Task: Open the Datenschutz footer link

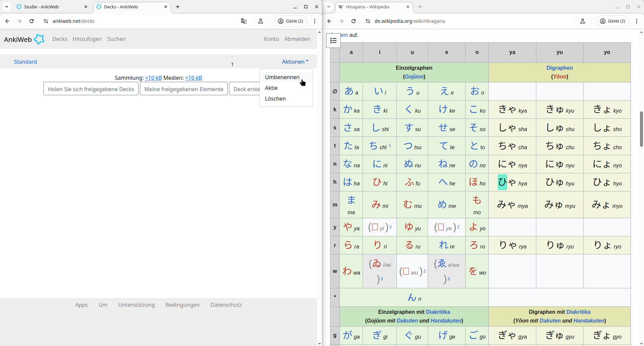Action: click(226, 305)
